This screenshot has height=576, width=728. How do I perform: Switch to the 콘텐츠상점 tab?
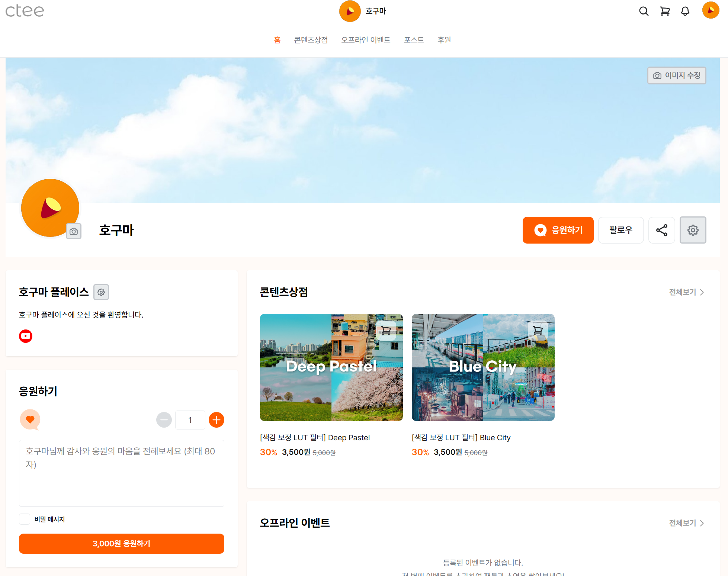click(311, 40)
